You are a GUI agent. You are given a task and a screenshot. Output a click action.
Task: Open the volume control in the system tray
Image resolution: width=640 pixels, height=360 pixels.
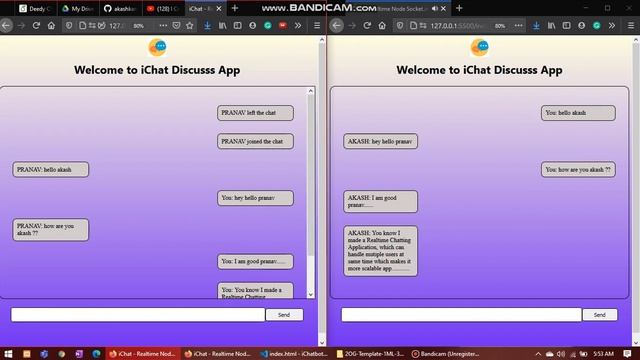pyautogui.click(x=561, y=354)
